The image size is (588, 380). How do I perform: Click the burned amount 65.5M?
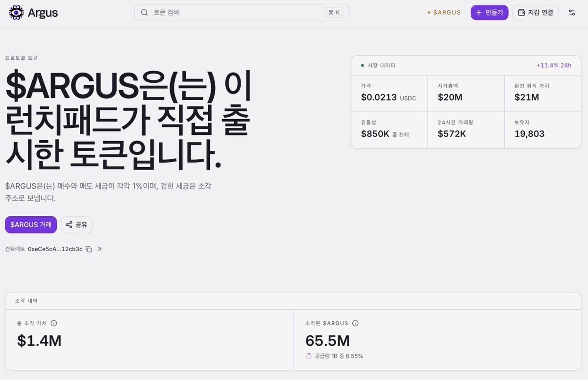(x=327, y=340)
